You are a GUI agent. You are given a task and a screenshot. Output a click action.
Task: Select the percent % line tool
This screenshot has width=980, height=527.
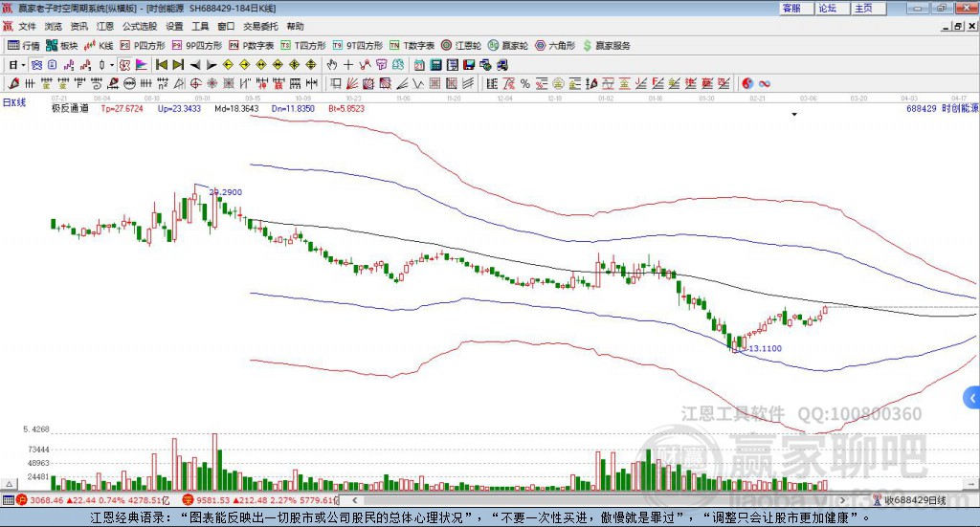click(525, 83)
